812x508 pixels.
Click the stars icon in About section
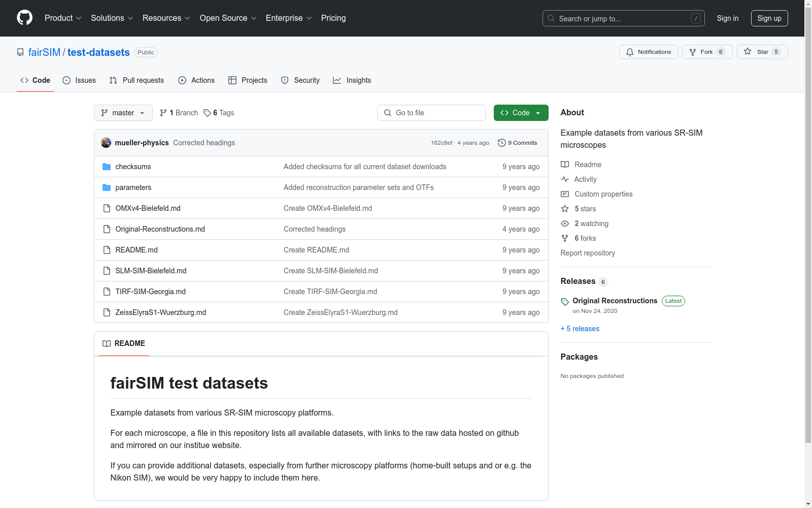tap(565, 209)
